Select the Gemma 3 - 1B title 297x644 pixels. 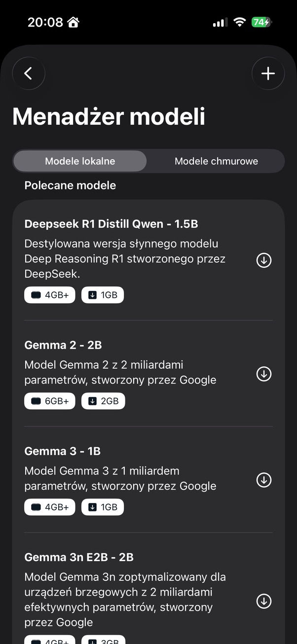pyautogui.click(x=63, y=451)
